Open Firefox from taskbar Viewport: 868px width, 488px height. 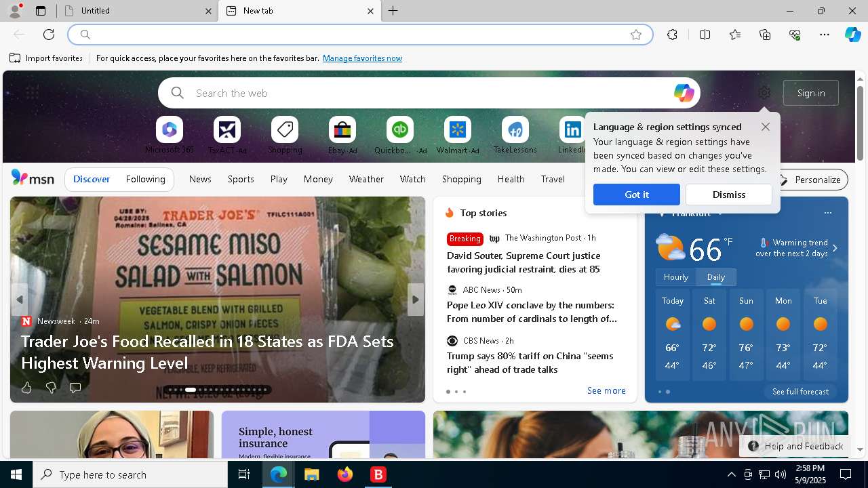(345, 474)
